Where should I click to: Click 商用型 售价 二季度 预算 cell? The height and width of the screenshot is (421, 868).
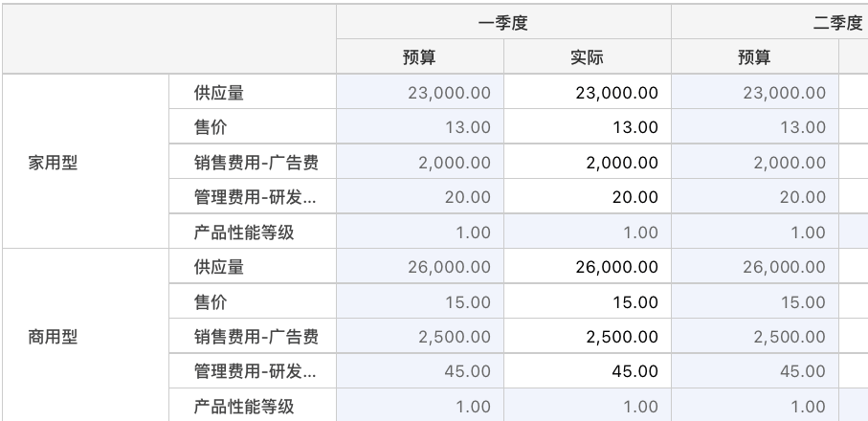tap(755, 301)
